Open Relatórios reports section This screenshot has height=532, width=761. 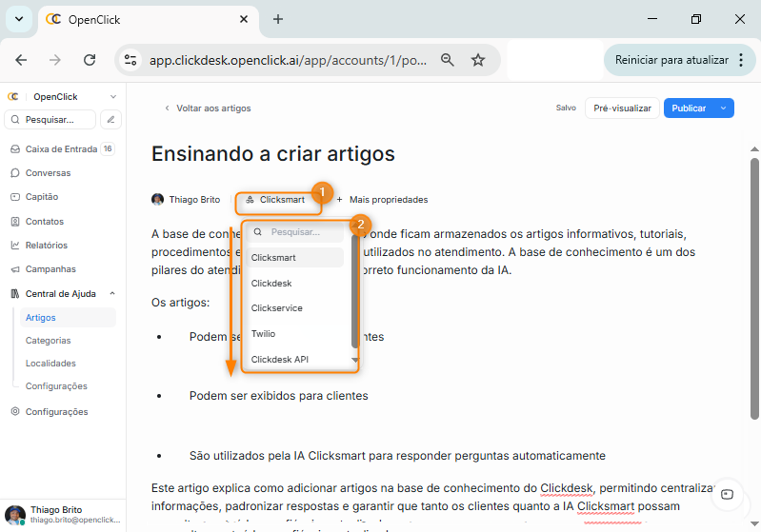[x=46, y=246]
